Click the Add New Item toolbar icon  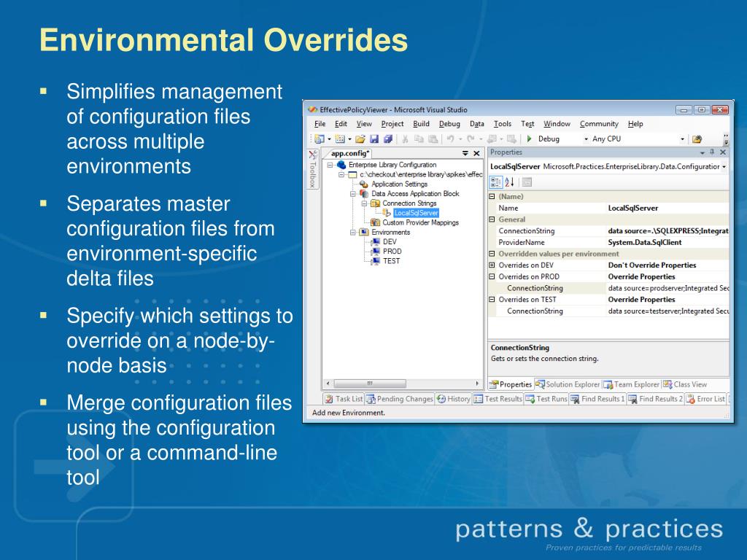[340, 139]
